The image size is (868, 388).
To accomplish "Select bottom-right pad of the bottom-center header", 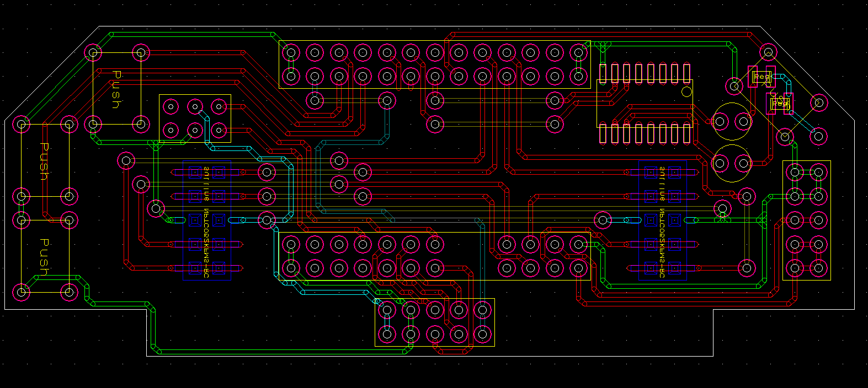I will point(483,334).
